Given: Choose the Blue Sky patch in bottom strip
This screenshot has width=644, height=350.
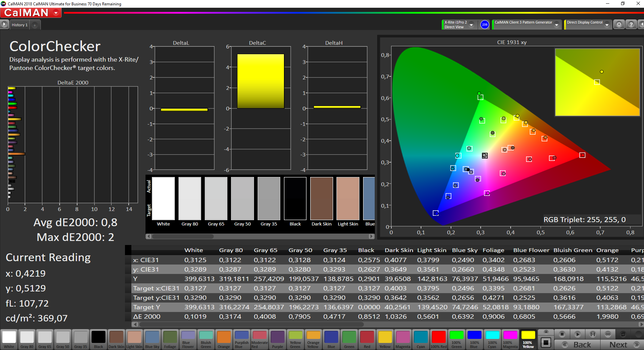Looking at the screenshot, I should (152, 339).
